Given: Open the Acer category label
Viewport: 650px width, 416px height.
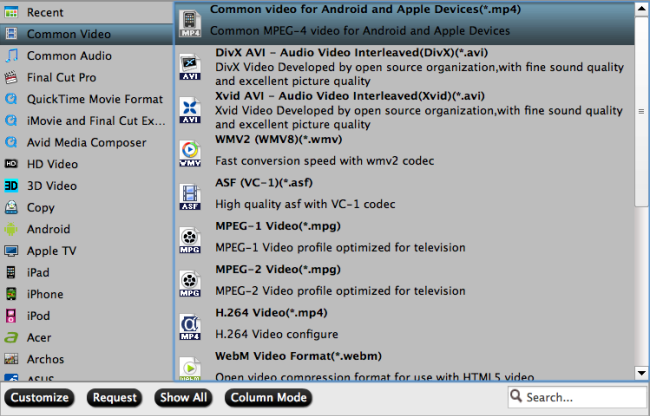Looking at the screenshot, I should (x=39, y=337).
